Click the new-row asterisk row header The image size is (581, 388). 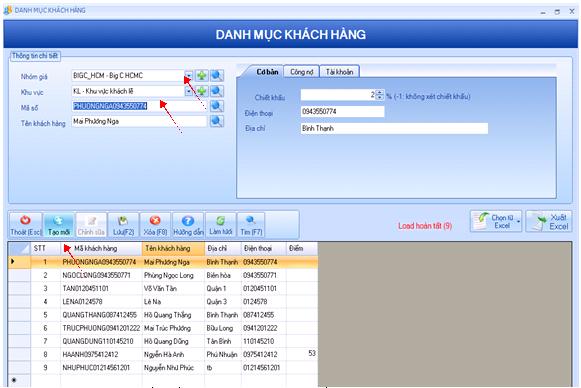click(19, 381)
